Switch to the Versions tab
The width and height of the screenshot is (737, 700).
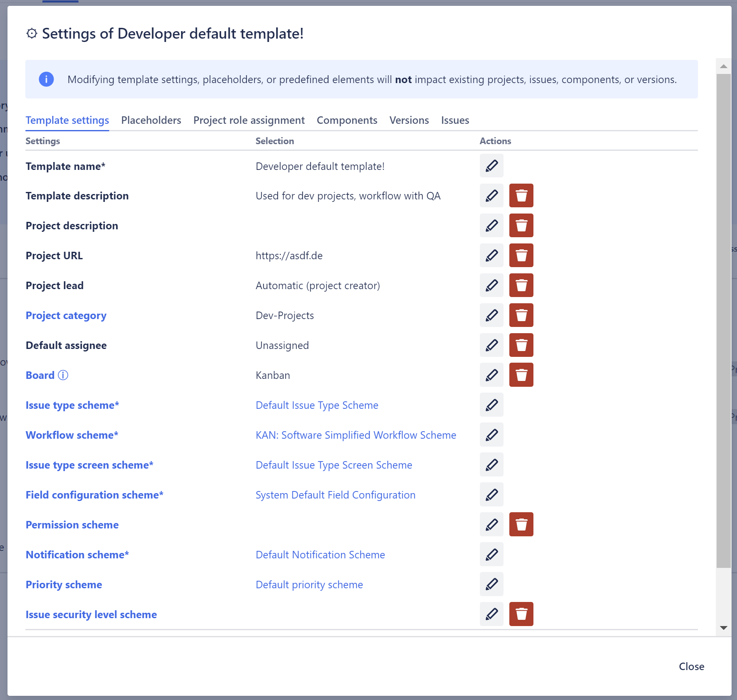409,120
